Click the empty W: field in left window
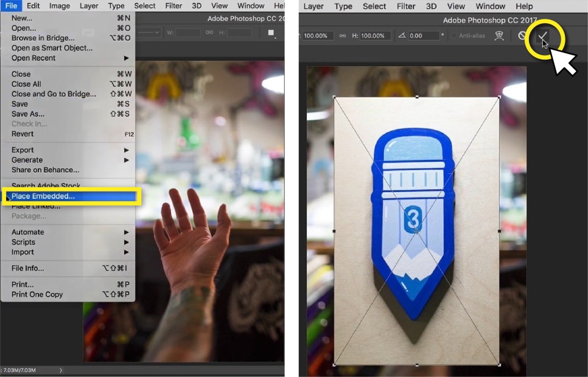 [x=188, y=33]
